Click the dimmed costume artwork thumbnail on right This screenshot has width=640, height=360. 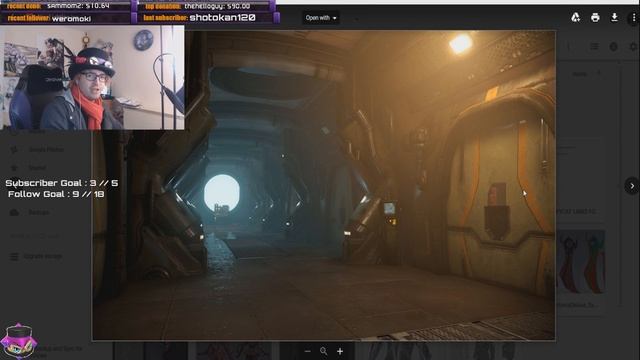[x=581, y=262]
